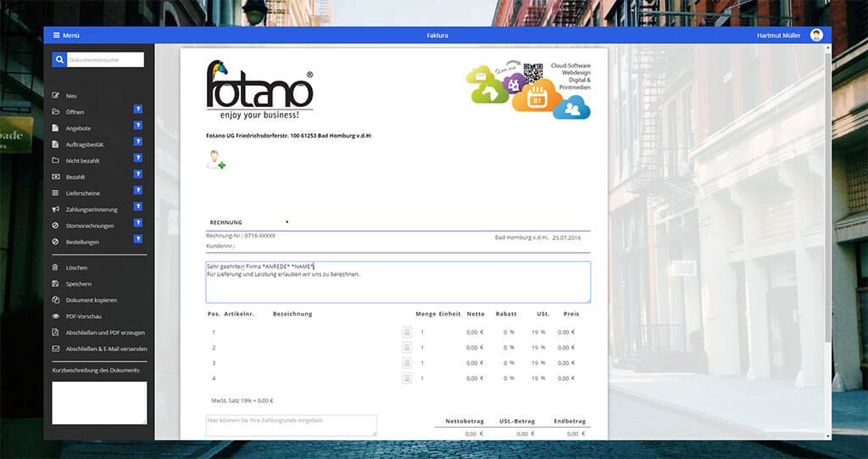The width and height of the screenshot is (868, 459).
Task: Click the article list icon in row 2
Action: (x=407, y=348)
